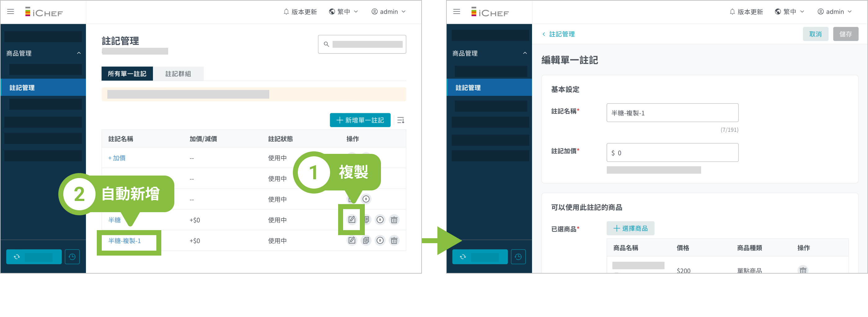
Task: Open the 半糖-複製-1 note link
Action: 124,241
